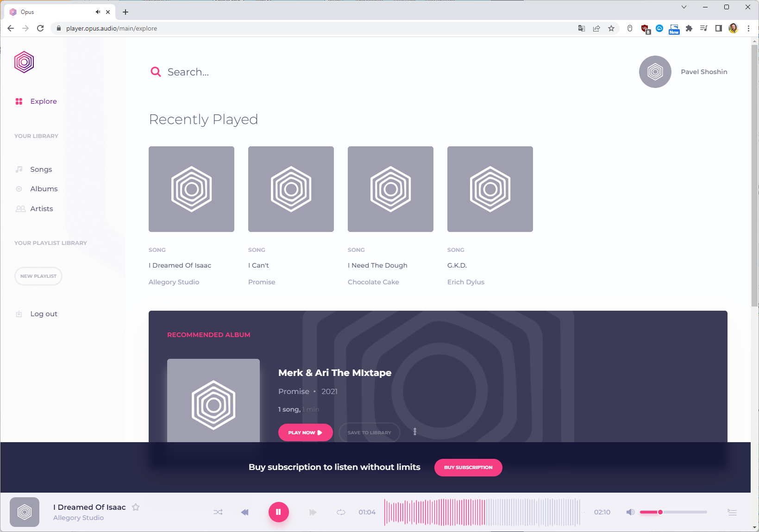Skip to the next track
The image size is (759, 532).
(x=313, y=512)
